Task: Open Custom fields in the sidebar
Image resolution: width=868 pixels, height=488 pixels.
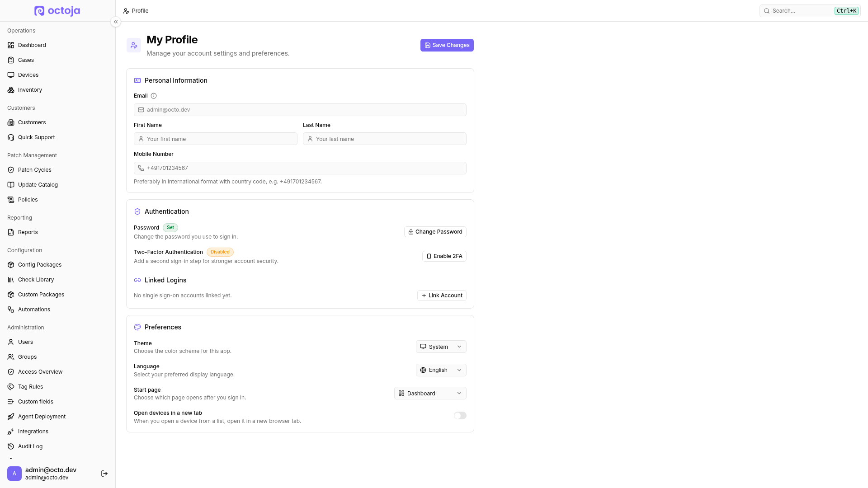Action: click(58, 402)
